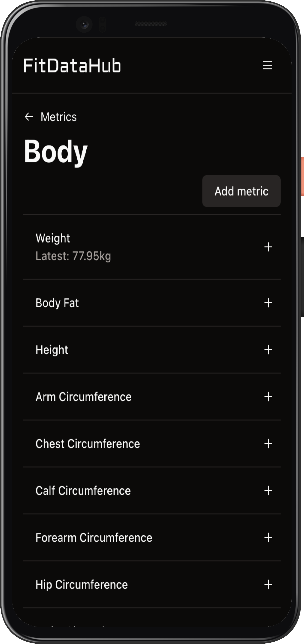304x644 pixels.
Task: Open the FitDataHub home logo
Action: point(72,66)
